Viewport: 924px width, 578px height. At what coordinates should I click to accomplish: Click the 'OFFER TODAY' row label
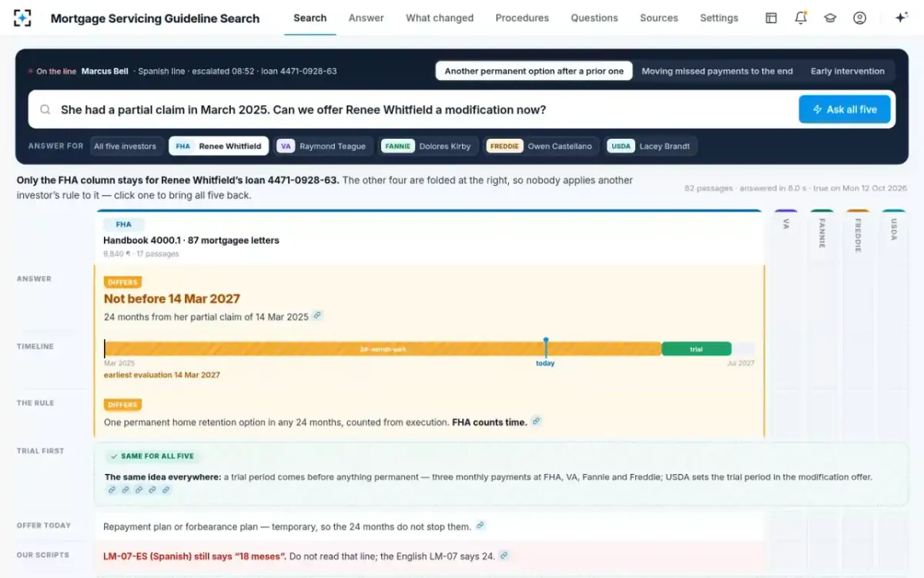click(x=44, y=526)
